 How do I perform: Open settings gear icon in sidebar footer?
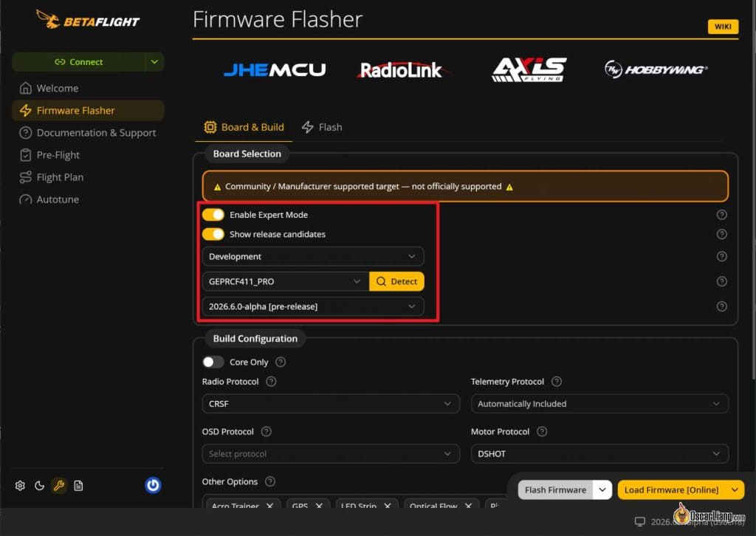click(x=20, y=485)
